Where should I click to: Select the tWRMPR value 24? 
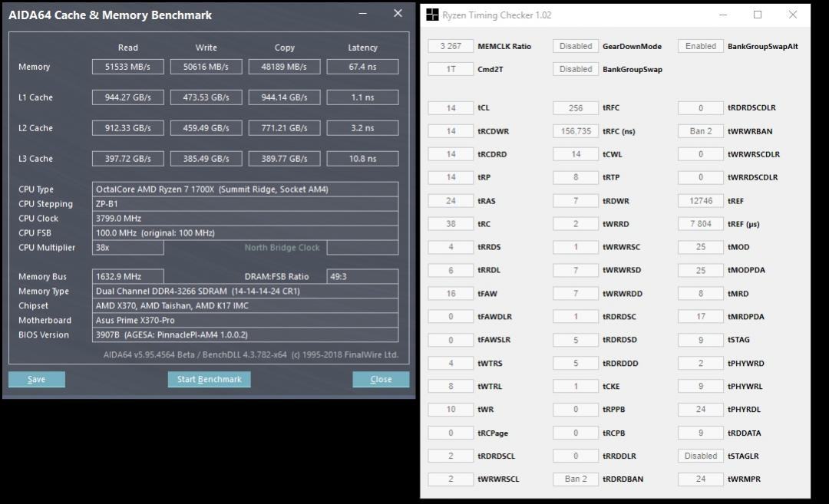(x=701, y=479)
